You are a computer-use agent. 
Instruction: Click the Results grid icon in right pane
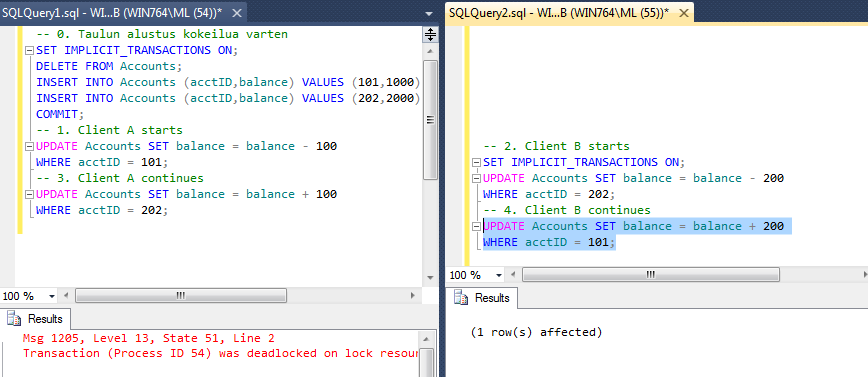point(461,298)
